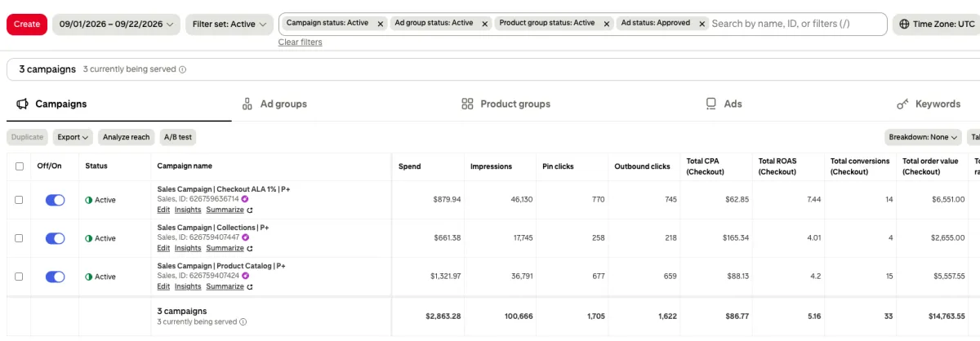Screen dimensions: 980x341
Task: Remove the Ad status: Approved filter chip
Action: pyautogui.click(x=702, y=24)
